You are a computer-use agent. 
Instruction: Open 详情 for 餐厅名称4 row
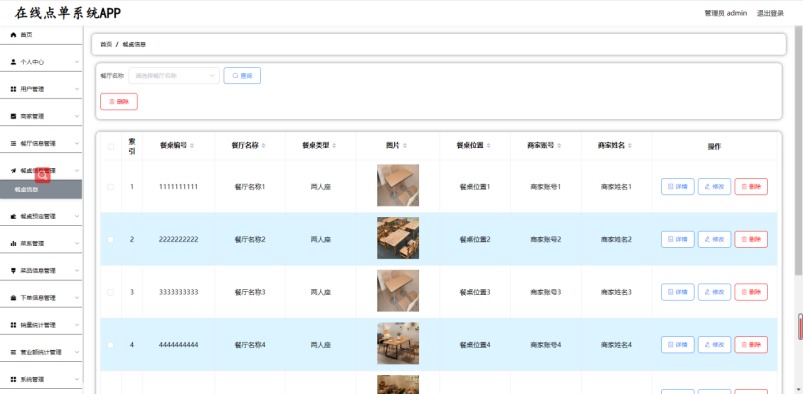[678, 345]
